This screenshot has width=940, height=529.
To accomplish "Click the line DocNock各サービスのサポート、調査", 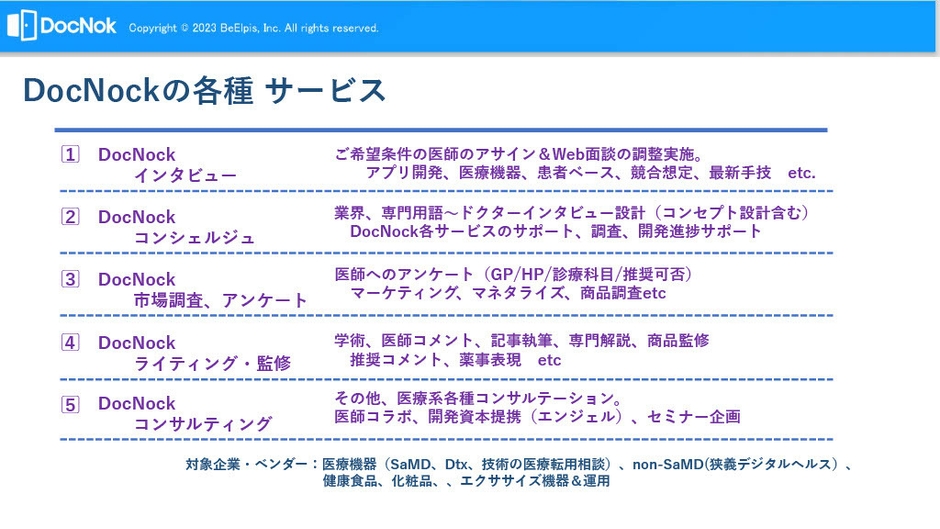I will coord(556,231).
